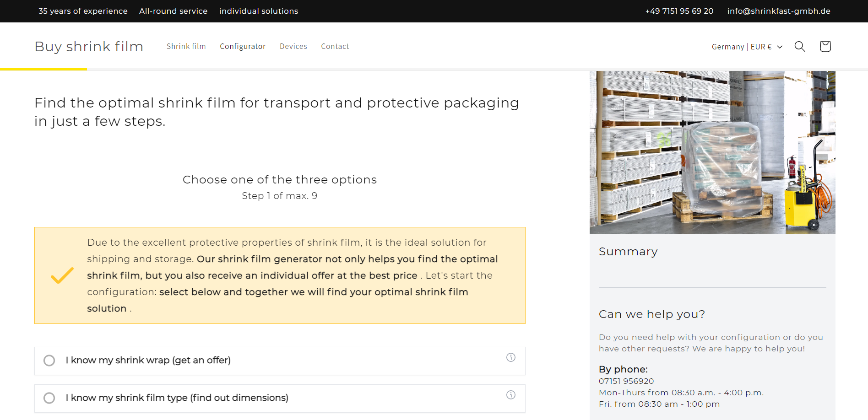Open the search magnifier icon
This screenshot has width=868, height=420.
click(800, 46)
